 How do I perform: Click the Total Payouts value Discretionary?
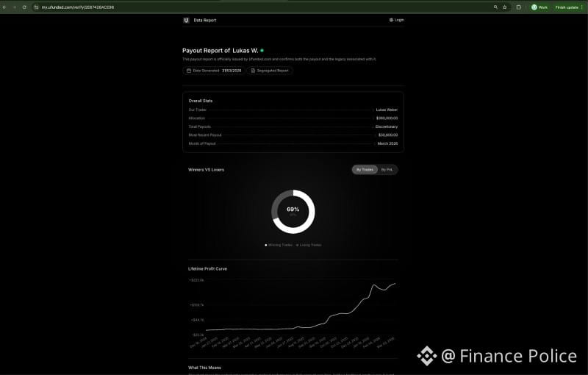(387, 126)
